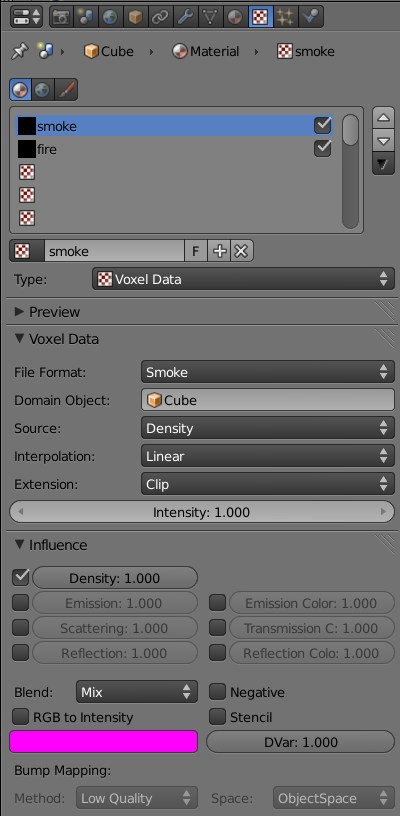This screenshot has height=816, width=400.
Task: Open the Interpolation dropdown set to Linear
Action: [x=267, y=456]
